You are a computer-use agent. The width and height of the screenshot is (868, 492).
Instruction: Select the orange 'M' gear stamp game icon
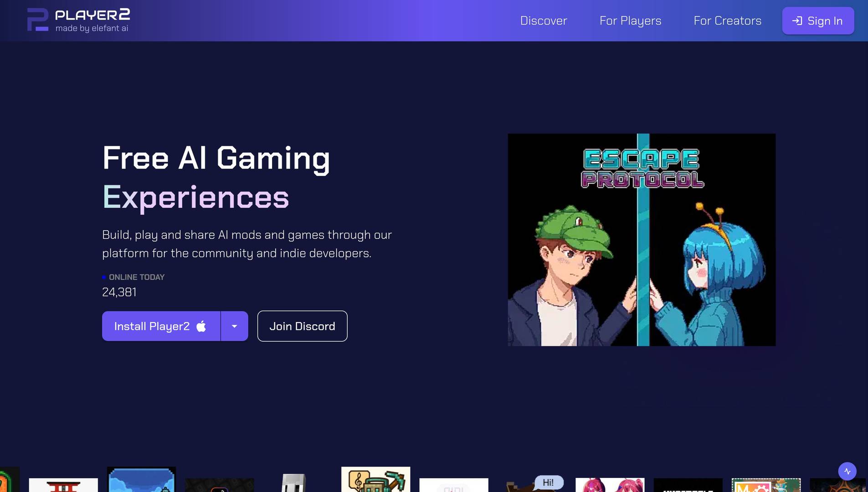(765, 483)
